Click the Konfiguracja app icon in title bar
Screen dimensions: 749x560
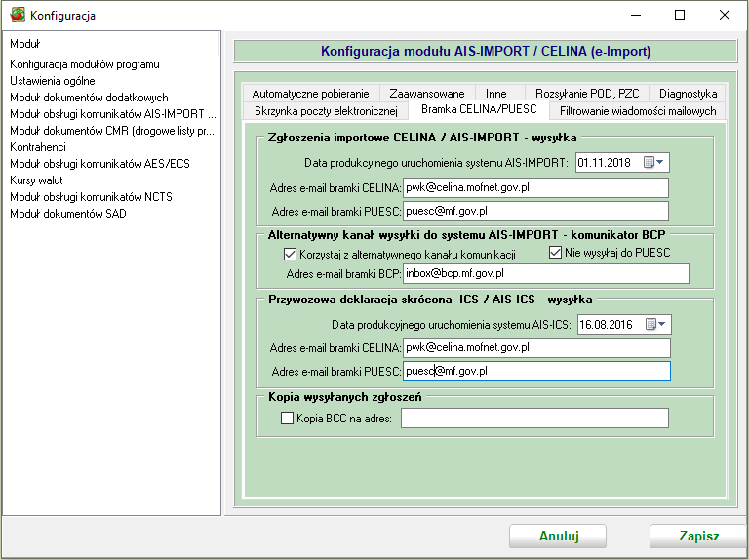point(18,15)
